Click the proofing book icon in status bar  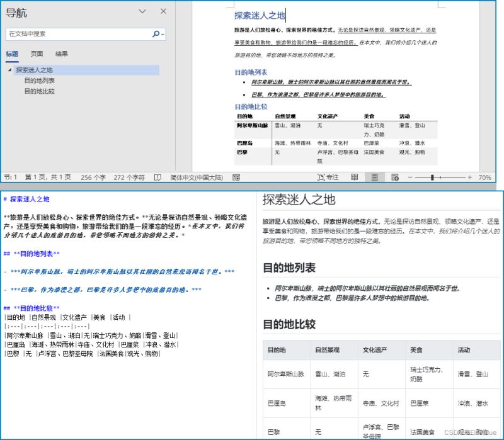(157, 178)
